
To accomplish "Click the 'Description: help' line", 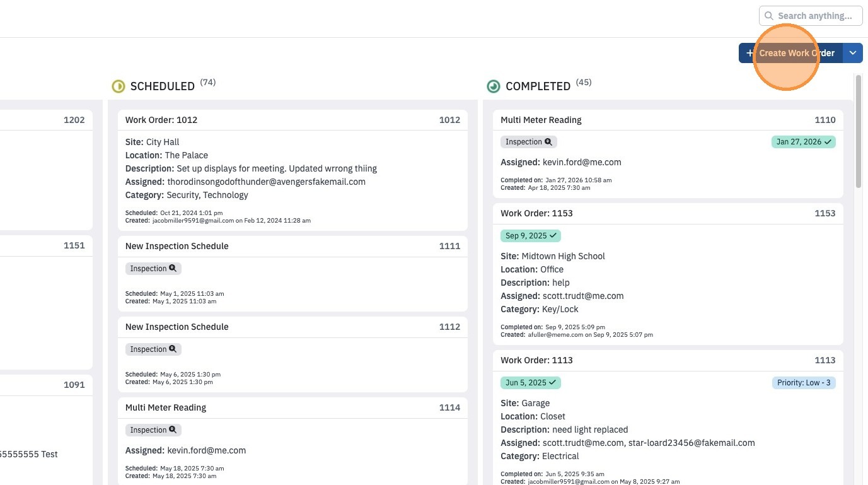I will click(x=535, y=283).
